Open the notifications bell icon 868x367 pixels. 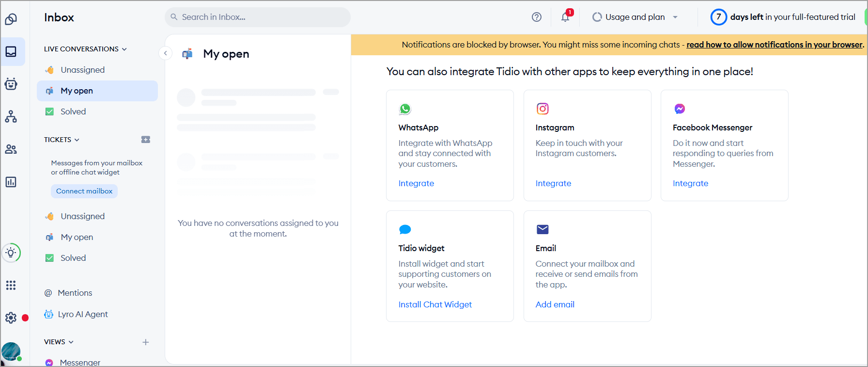(565, 17)
